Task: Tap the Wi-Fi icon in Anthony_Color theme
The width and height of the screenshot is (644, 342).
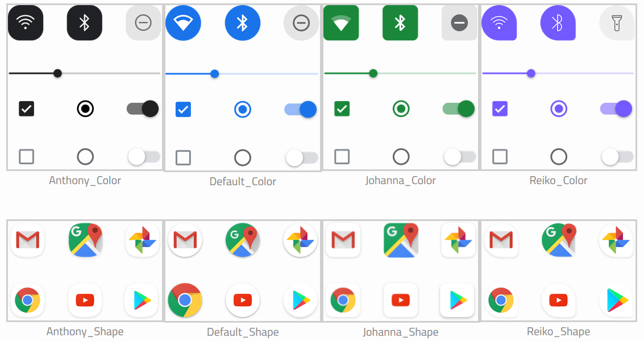Action: (26, 23)
